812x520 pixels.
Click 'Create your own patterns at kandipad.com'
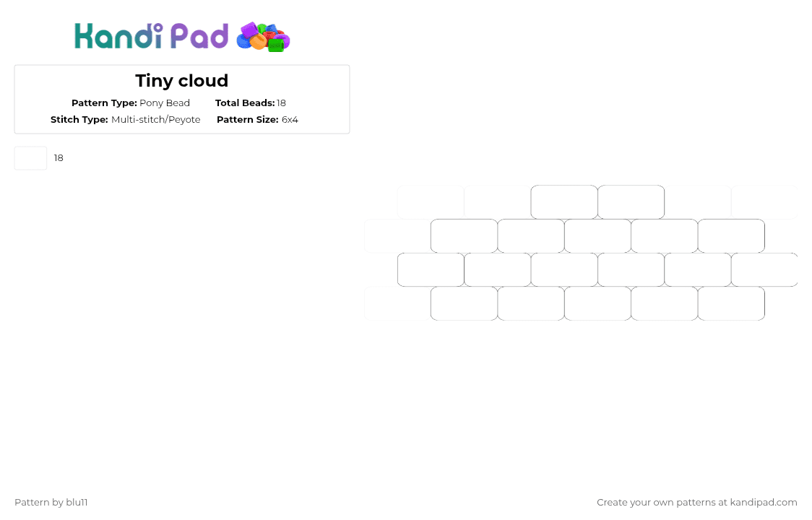click(697, 503)
